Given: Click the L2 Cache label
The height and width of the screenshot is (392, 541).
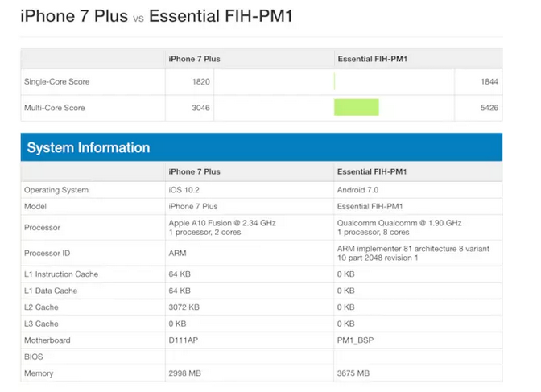Looking at the screenshot, I should (x=41, y=307).
